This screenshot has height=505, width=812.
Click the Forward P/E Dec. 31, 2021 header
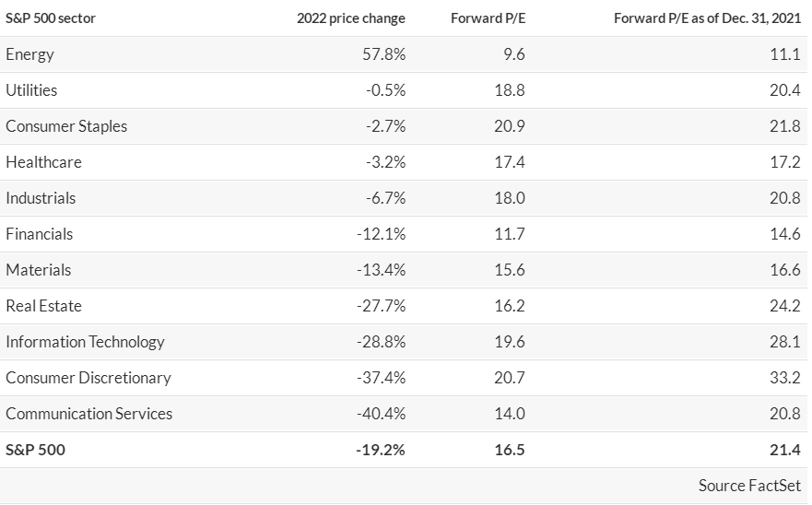[707, 18]
